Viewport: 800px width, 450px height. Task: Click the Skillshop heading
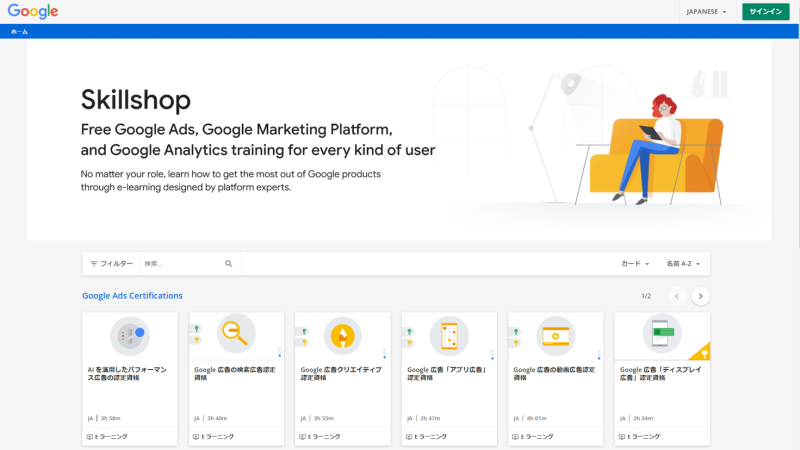136,100
